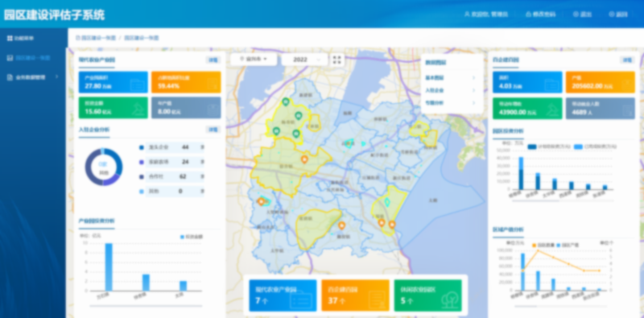
Task: Click the user icon in the top header
Action: (467, 14)
